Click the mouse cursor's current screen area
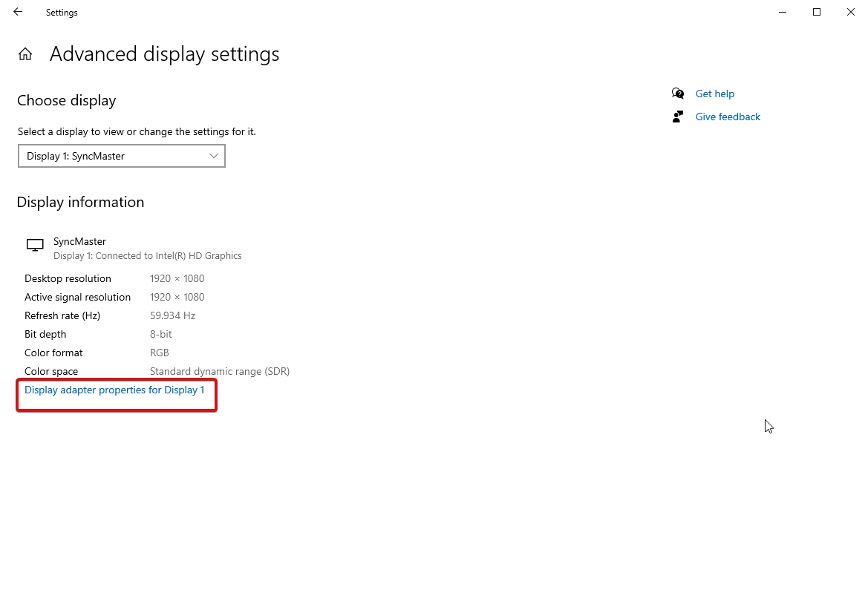The height and width of the screenshot is (593, 868). tap(769, 426)
